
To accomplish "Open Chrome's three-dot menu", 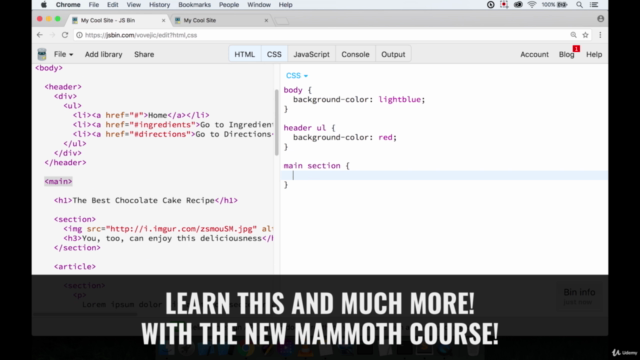I will click(600, 35).
